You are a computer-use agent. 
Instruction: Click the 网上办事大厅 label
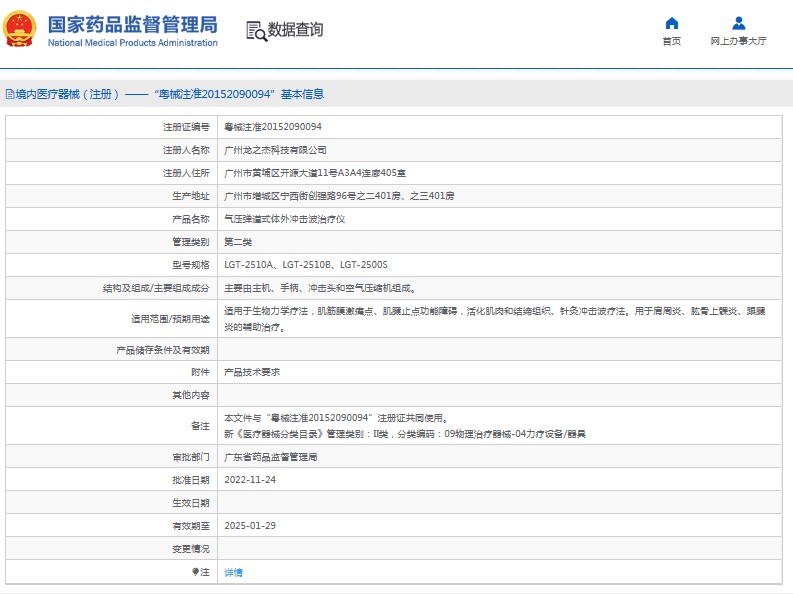(738, 41)
